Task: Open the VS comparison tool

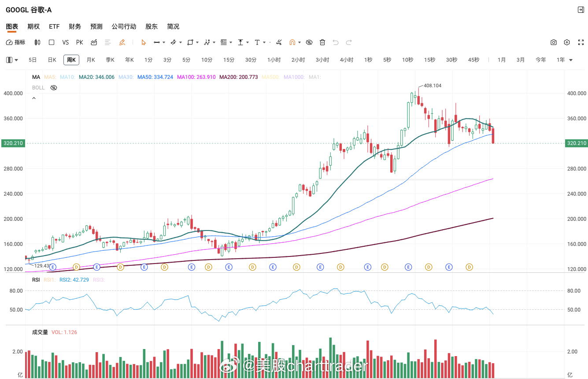Action: (66, 42)
